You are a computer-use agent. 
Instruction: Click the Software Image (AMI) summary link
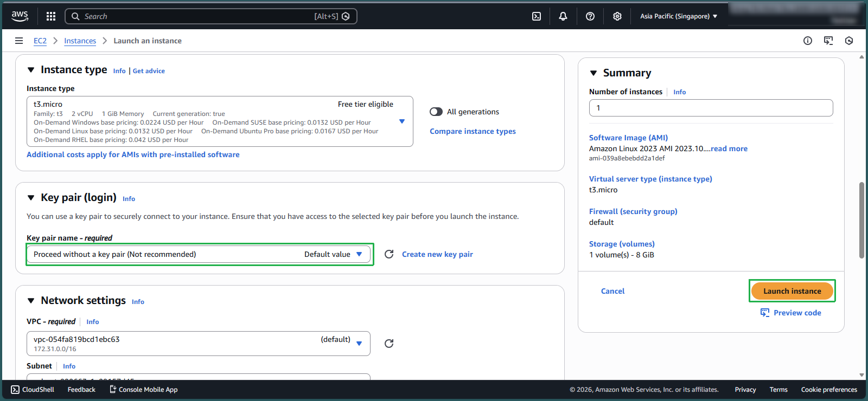[x=628, y=138]
